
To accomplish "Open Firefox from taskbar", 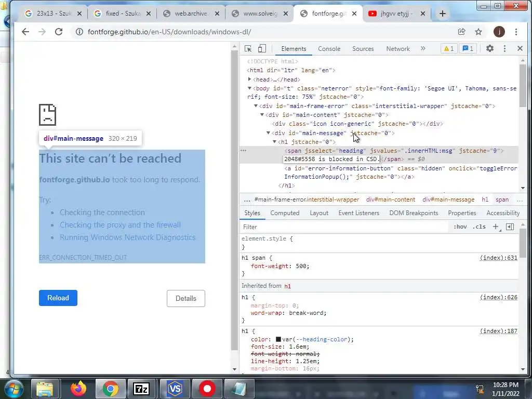I will tap(78, 389).
